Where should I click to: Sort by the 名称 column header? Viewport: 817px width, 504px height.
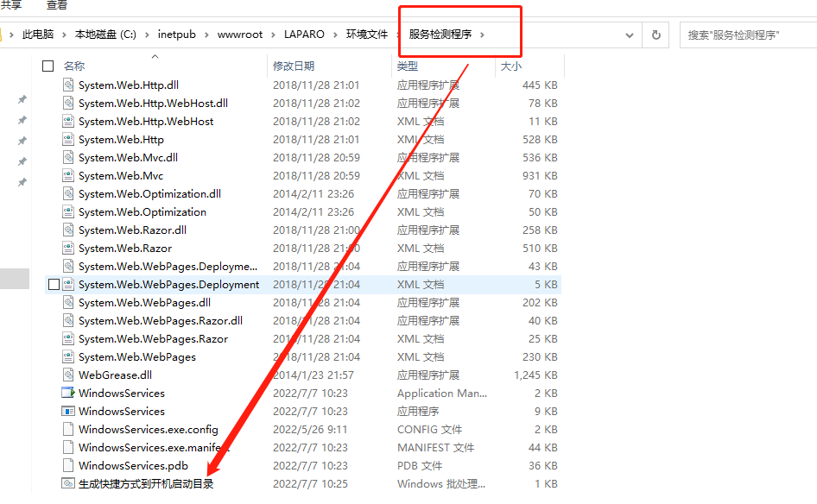74,66
